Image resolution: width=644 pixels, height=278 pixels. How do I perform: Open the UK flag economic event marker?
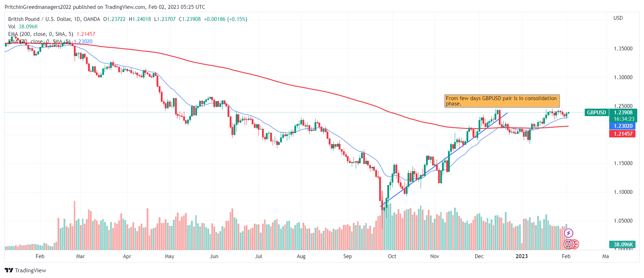coord(568,244)
